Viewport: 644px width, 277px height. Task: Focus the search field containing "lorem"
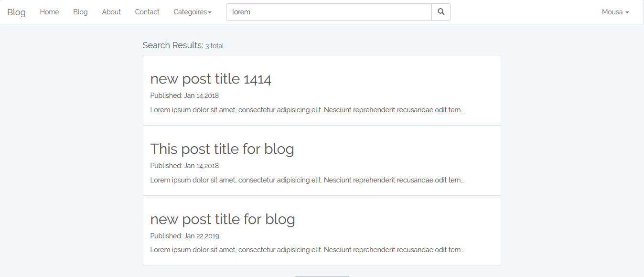coord(329,12)
